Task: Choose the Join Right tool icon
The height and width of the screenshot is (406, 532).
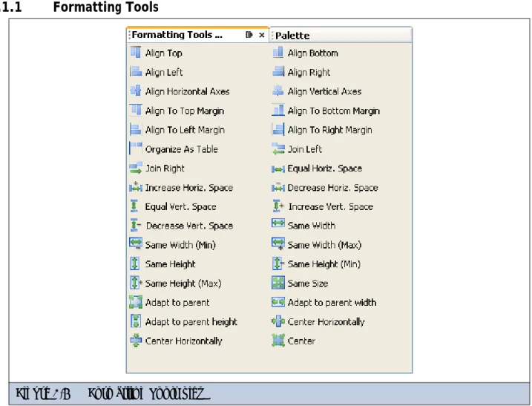Action: tap(136, 168)
